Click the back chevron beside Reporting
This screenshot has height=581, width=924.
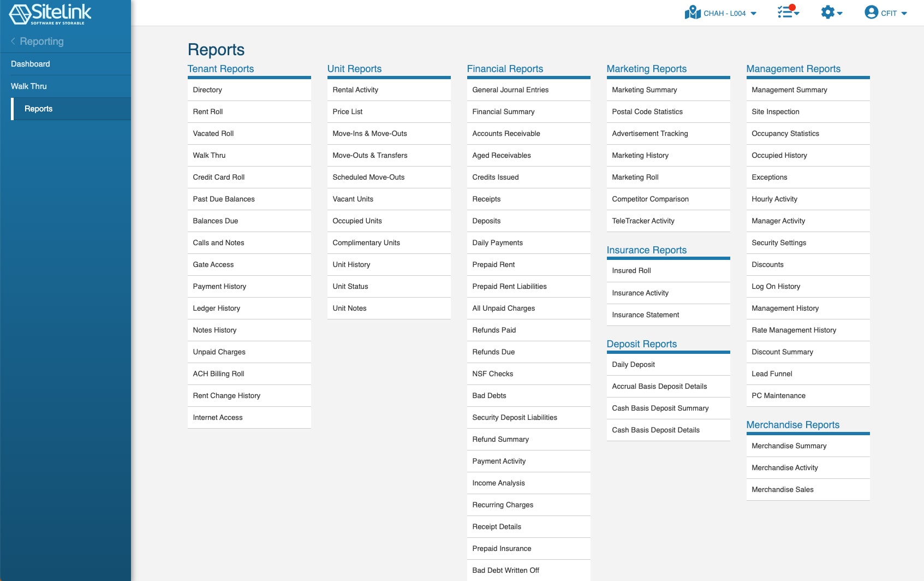[13, 41]
